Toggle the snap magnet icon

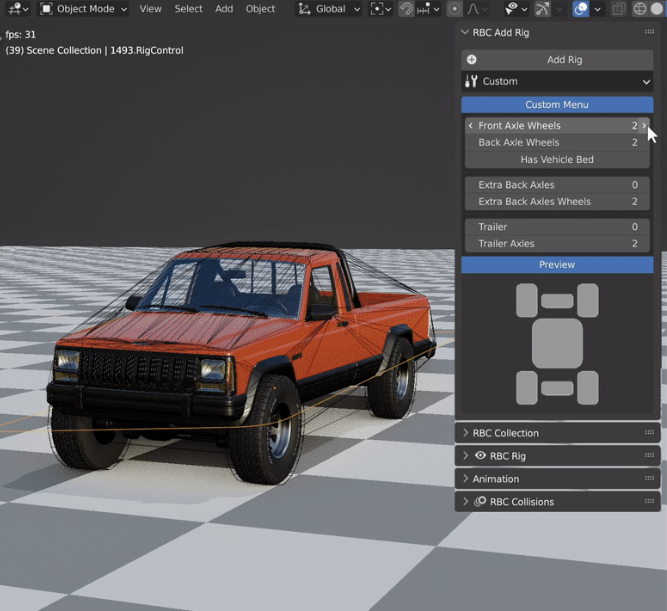tap(406, 9)
